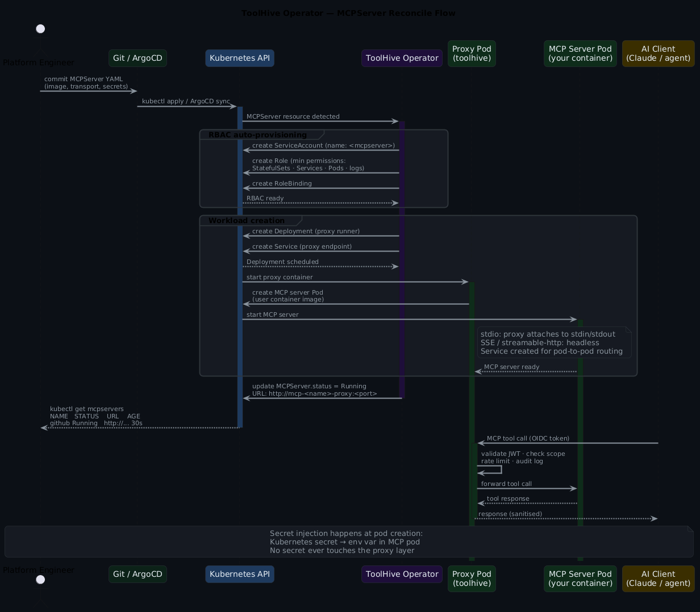Click the 'tool response' return message
700x612 pixels.
[508, 499]
